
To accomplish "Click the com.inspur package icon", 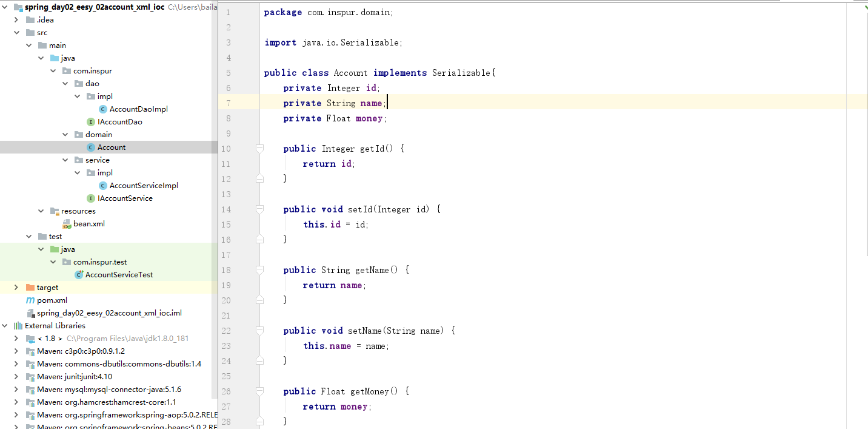I will (67, 71).
